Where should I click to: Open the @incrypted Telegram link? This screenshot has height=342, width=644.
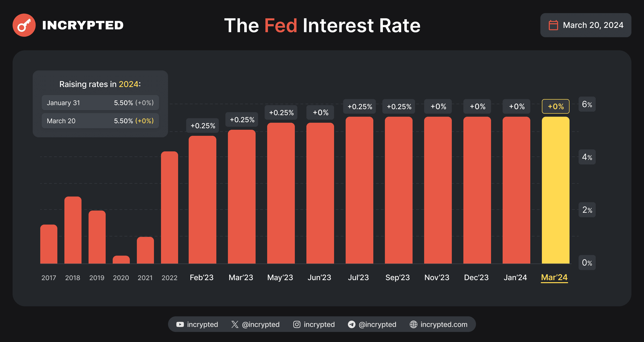tap(377, 324)
